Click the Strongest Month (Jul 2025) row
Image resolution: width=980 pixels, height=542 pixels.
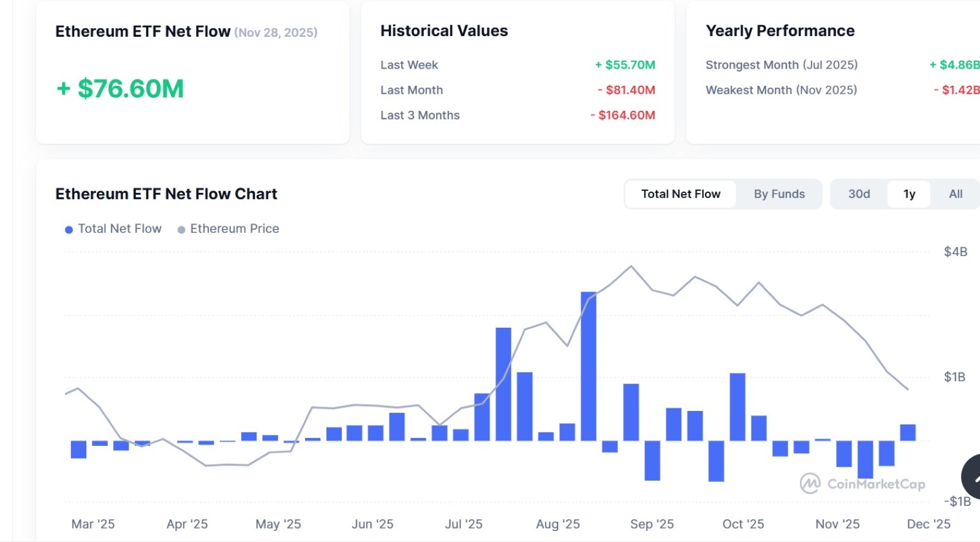click(x=782, y=65)
